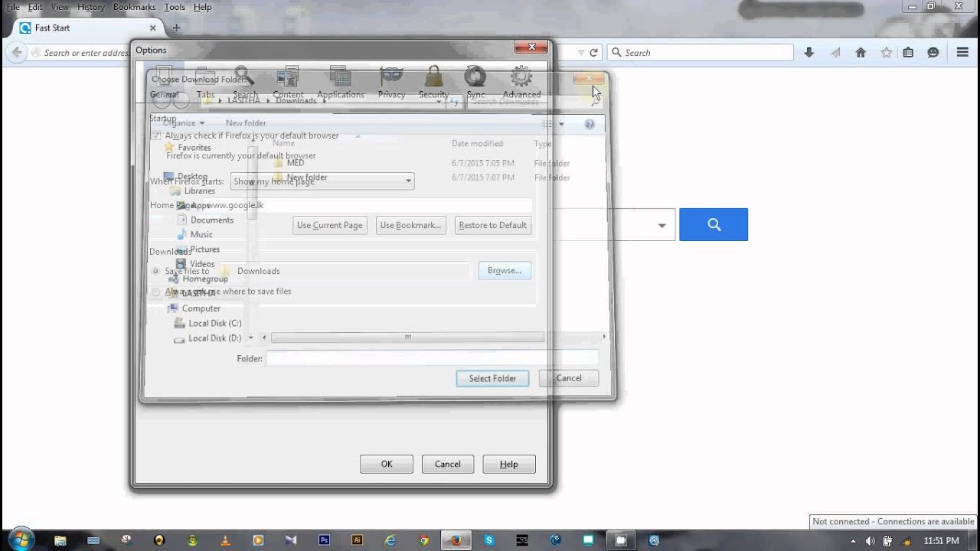Sort by the Date modified column header

click(477, 144)
